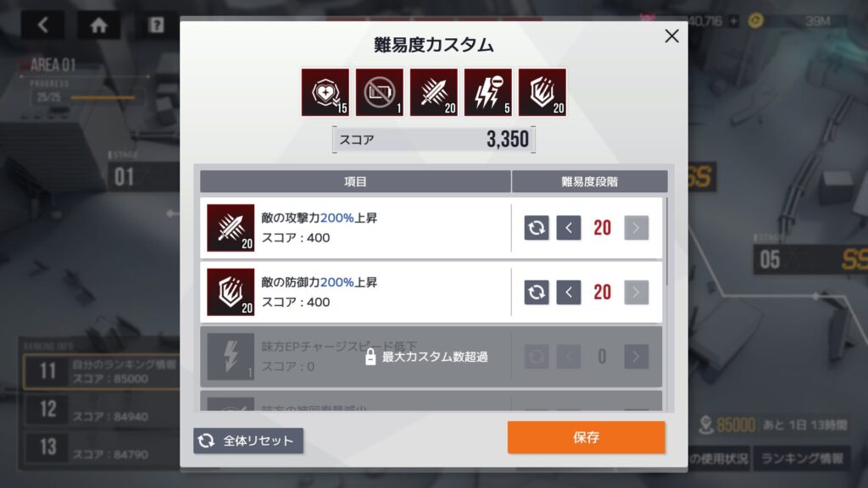Click the list's vertical scrollbar
The width and height of the screenshot is (868, 488).
coord(667,241)
